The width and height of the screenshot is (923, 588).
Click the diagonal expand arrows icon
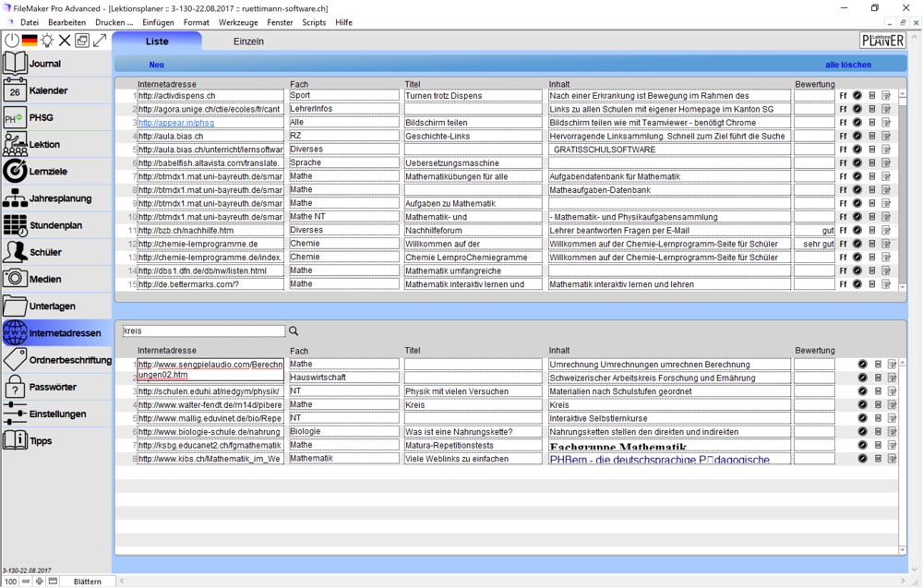(x=100, y=40)
